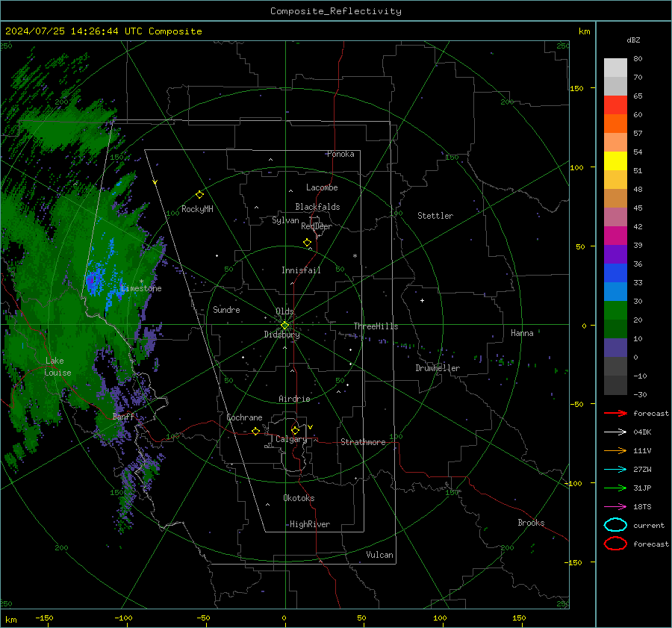Click the Blackfalds label

point(317,207)
